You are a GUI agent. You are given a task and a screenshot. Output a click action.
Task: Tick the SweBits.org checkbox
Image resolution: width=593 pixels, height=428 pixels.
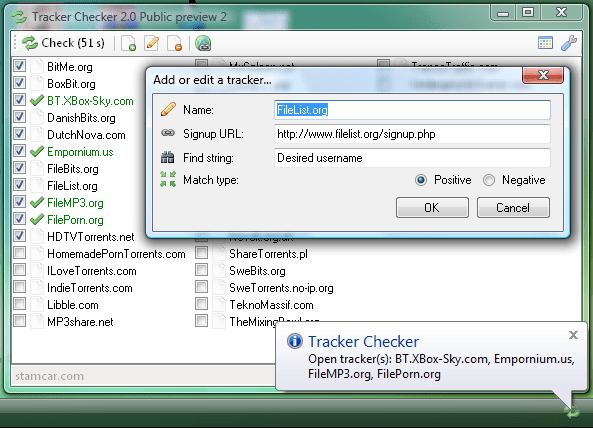click(x=202, y=270)
